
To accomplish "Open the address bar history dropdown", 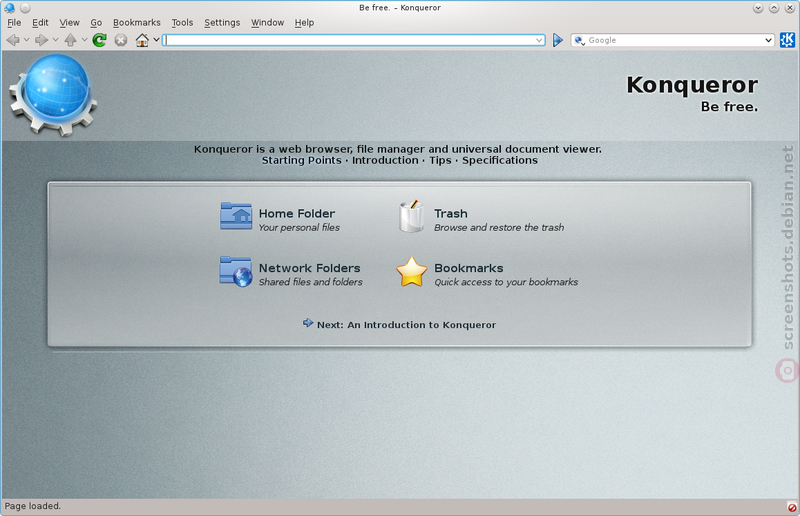I will [539, 40].
